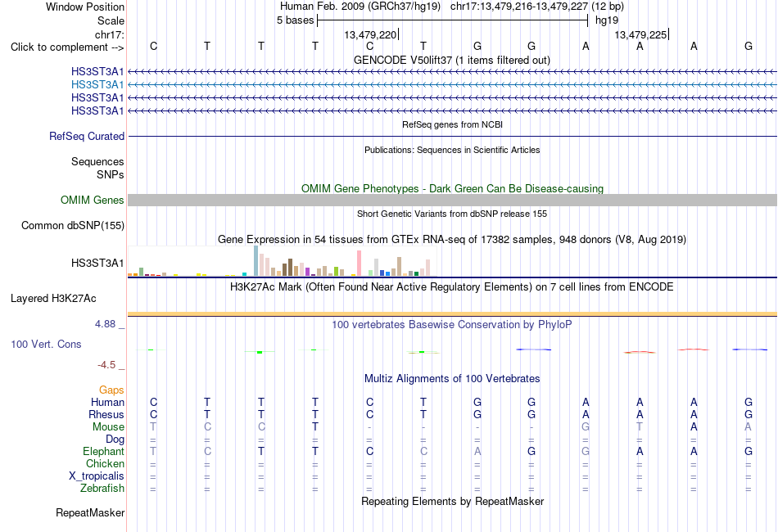The width and height of the screenshot is (778, 532).
Task: Click the 'Click to complement -->' label
Action: (x=67, y=47)
